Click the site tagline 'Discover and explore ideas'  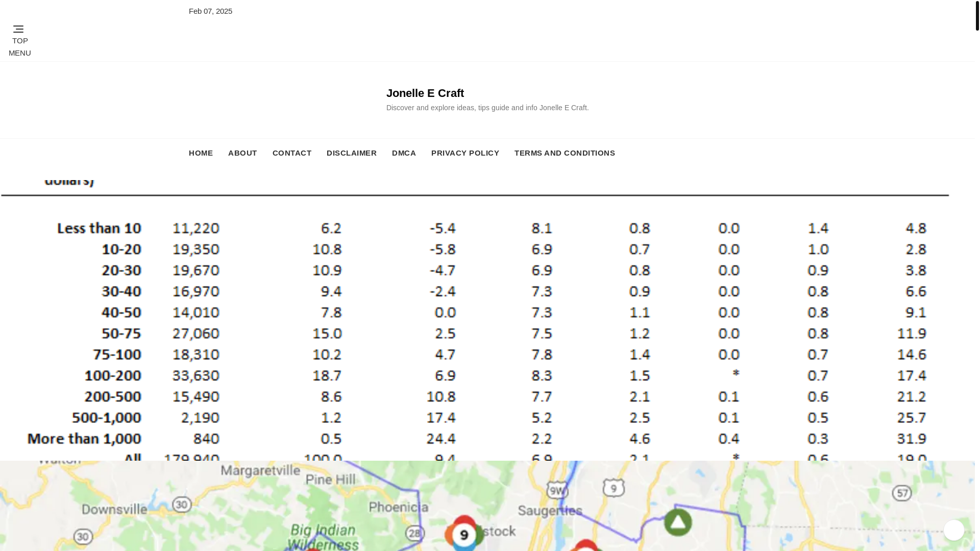(487, 108)
